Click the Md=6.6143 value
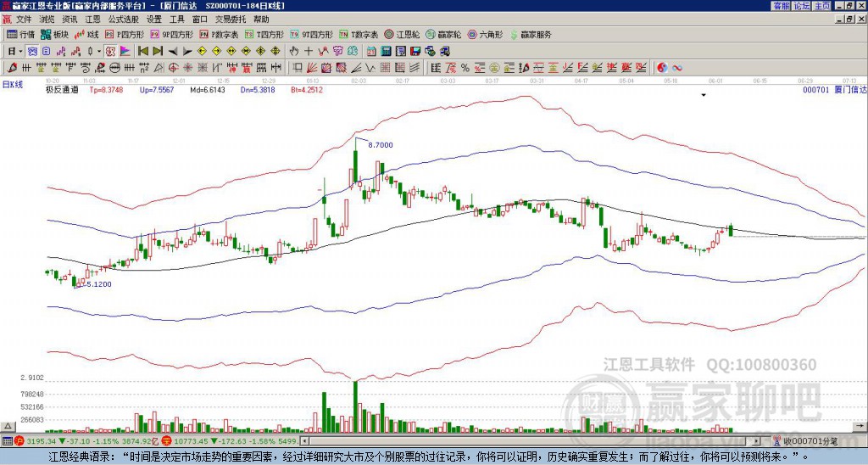868x465 pixels. click(208, 89)
